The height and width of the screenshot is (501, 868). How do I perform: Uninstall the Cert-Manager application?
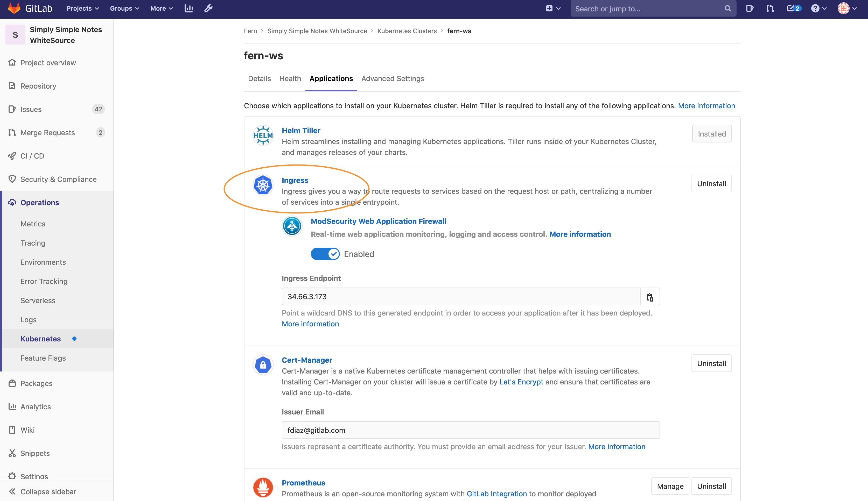click(x=711, y=363)
